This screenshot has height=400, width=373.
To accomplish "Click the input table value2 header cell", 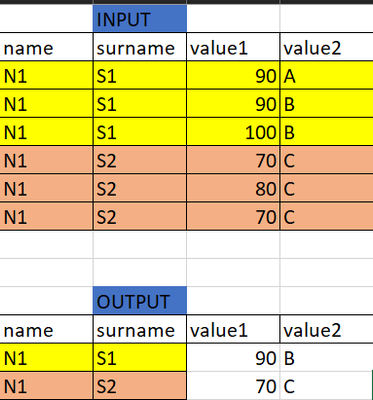I will 327,47.
